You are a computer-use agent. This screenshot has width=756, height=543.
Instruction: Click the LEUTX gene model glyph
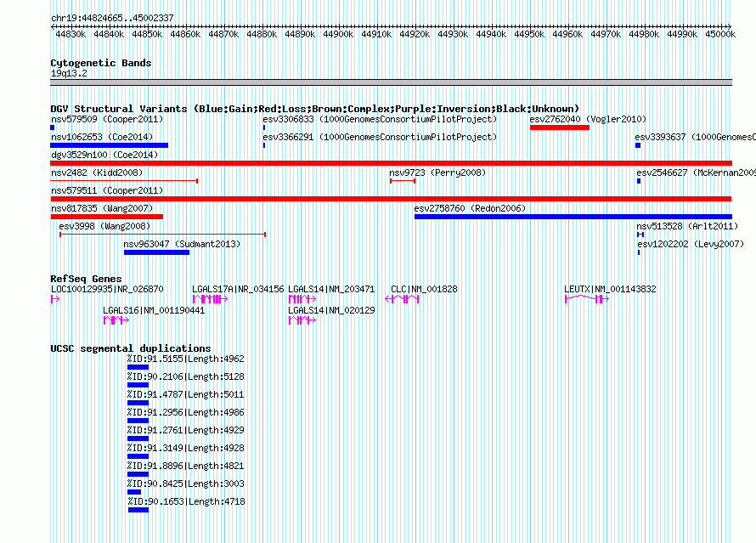tap(587, 299)
